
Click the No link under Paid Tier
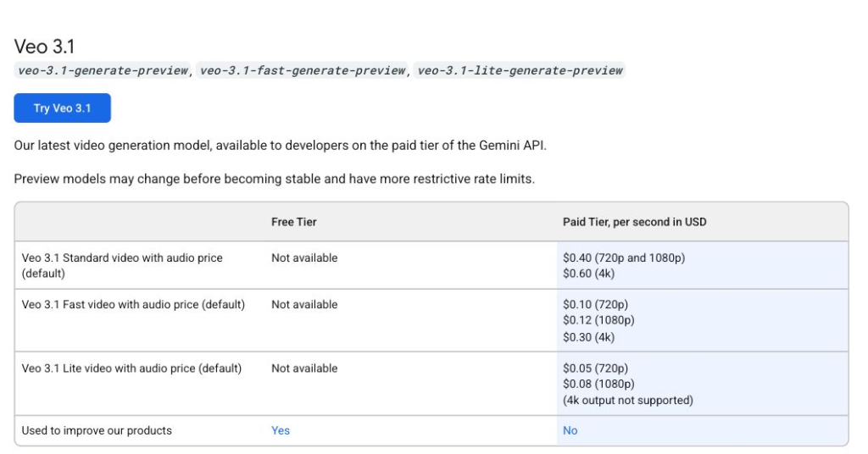coord(570,430)
